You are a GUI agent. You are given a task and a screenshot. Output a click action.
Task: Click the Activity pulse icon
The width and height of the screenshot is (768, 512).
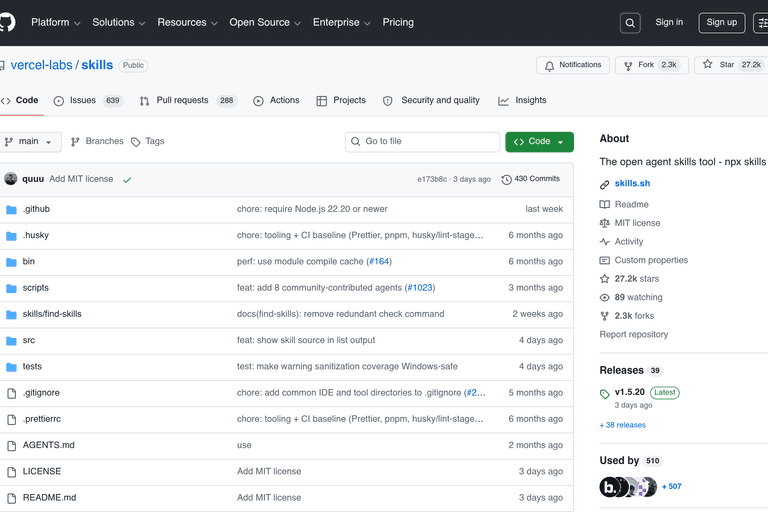click(604, 242)
